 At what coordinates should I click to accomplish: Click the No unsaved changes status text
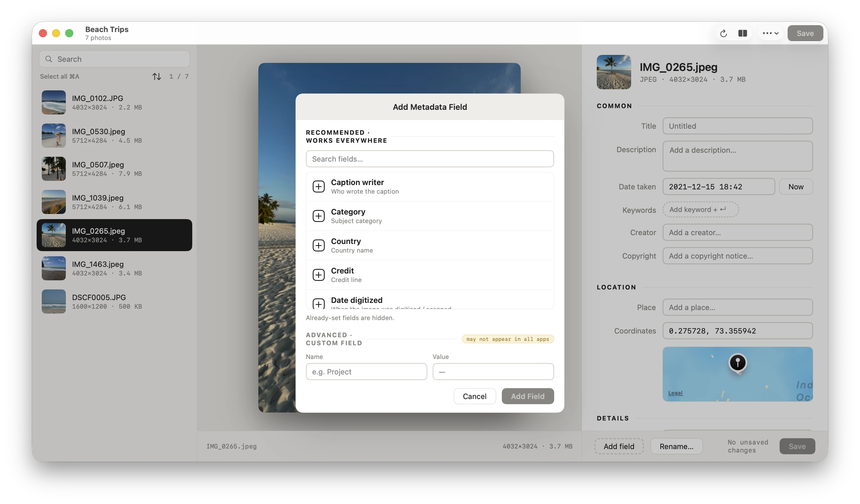tap(748, 446)
